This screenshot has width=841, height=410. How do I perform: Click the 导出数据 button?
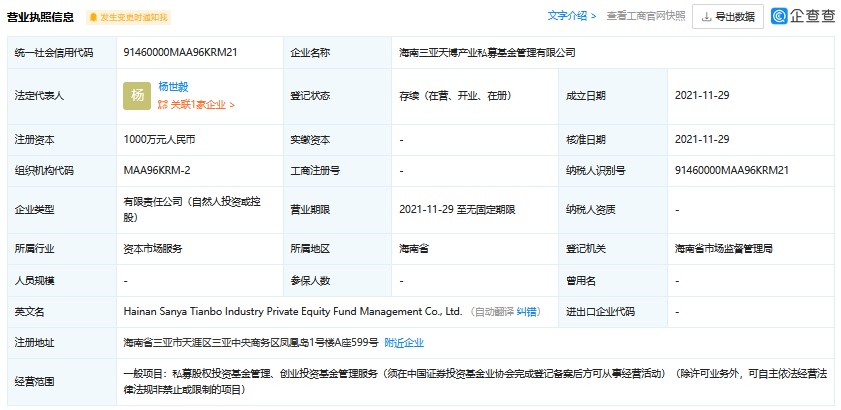(x=728, y=17)
